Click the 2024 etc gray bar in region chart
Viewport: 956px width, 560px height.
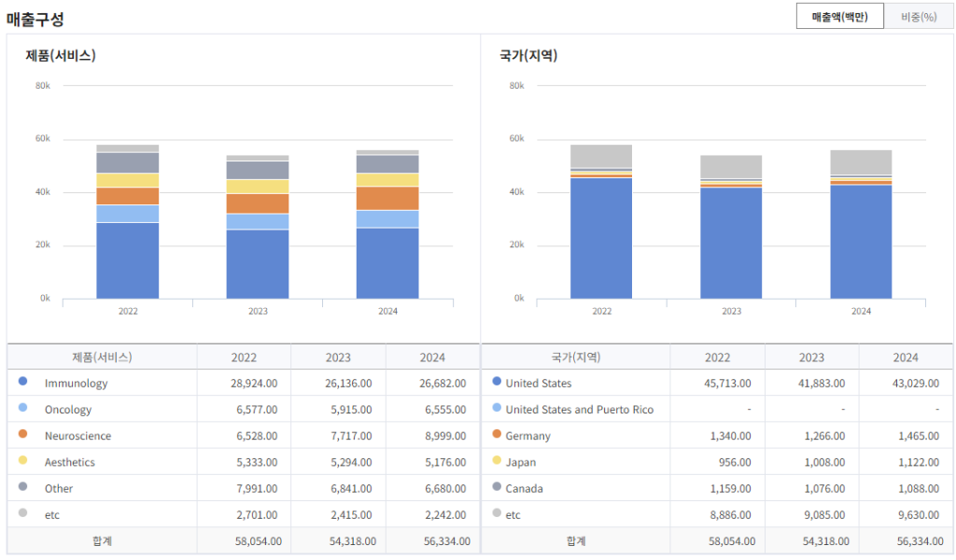click(861, 162)
